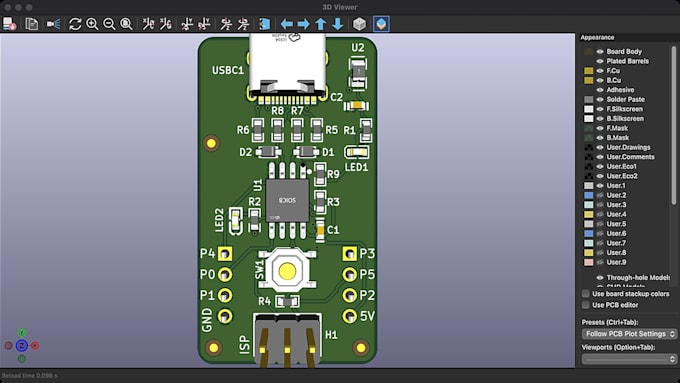This screenshot has height=383, width=680.
Task: Click the export current view as image icon
Action: click(x=10, y=24)
